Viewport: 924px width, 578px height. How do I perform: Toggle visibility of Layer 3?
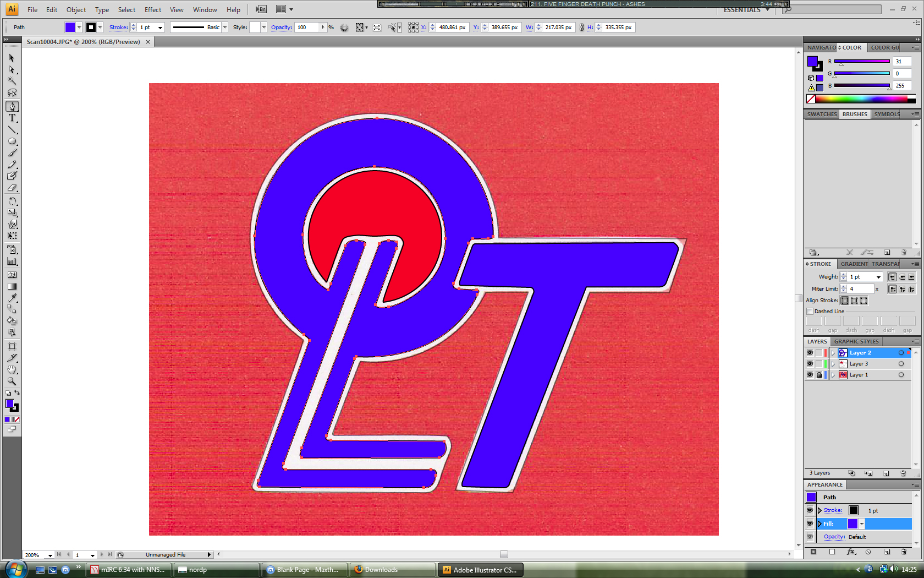(x=810, y=364)
